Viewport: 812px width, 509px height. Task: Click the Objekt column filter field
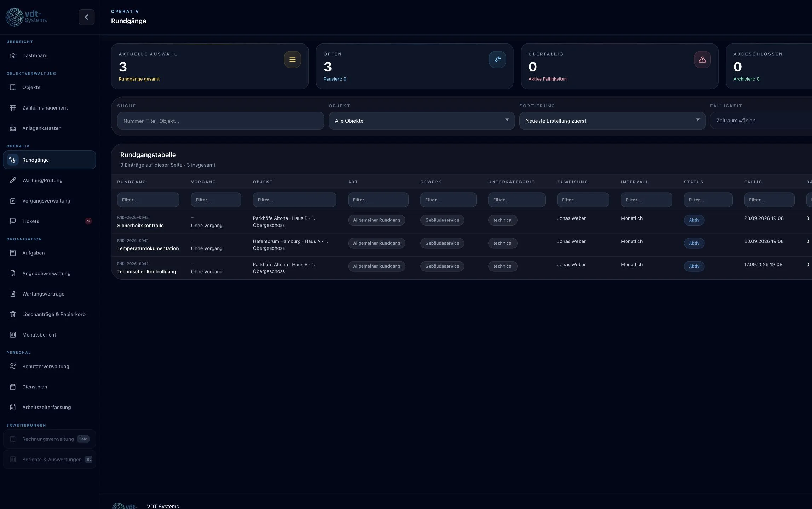pyautogui.click(x=294, y=200)
